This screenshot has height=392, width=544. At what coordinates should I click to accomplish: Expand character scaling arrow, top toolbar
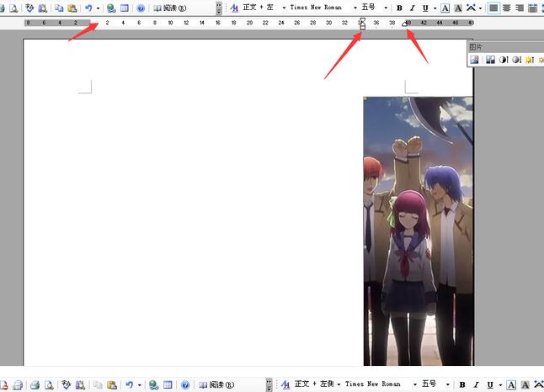pyautogui.click(x=480, y=8)
